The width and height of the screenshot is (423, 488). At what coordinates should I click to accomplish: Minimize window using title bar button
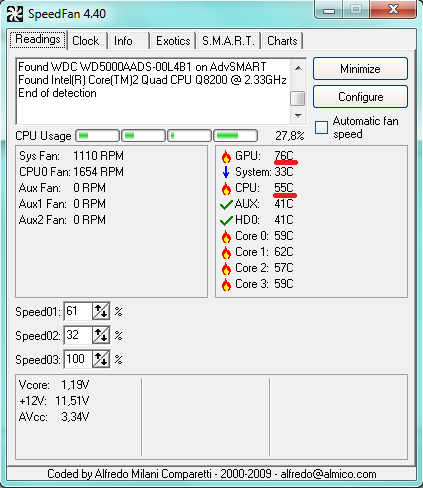329,10
